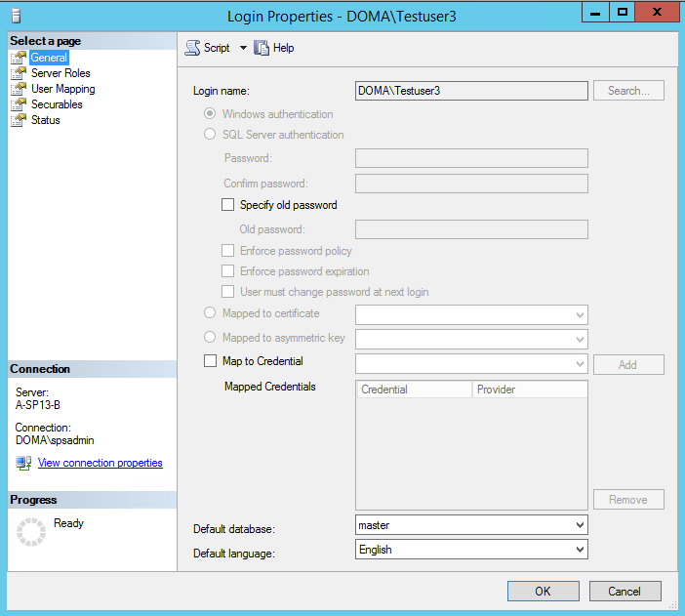
Task: Click the Old password field
Action: pyautogui.click(x=471, y=229)
